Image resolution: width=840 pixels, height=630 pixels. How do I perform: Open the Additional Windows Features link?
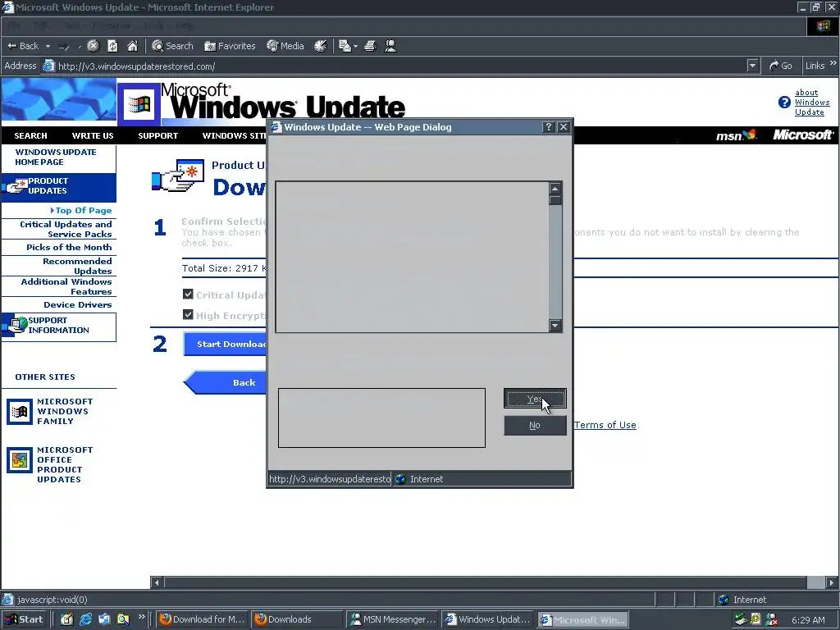[x=66, y=286]
